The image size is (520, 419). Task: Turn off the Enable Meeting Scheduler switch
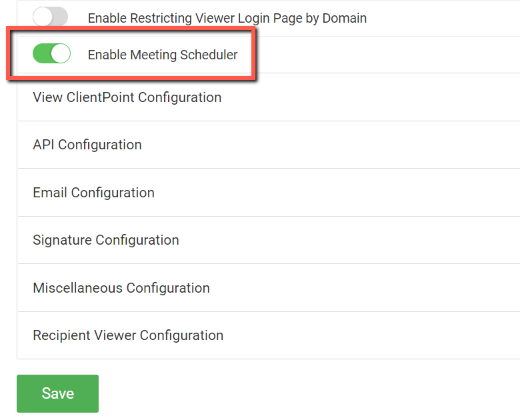[52, 53]
